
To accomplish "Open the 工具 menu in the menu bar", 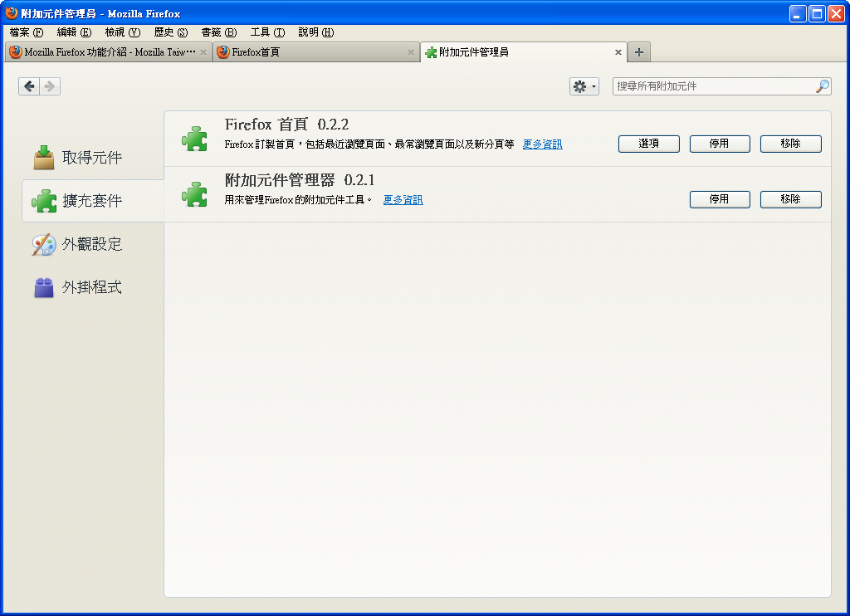I will pyautogui.click(x=266, y=32).
